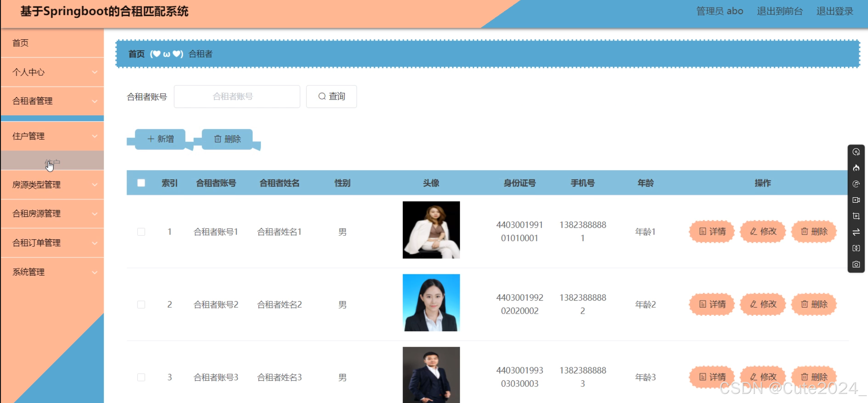Click the camera screenshot icon

click(856, 264)
